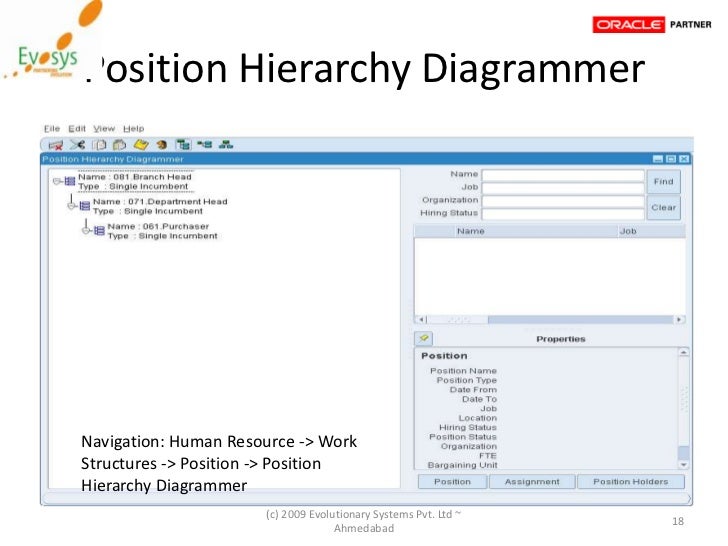
Task: Switch to Position Holders tab
Action: click(x=630, y=482)
